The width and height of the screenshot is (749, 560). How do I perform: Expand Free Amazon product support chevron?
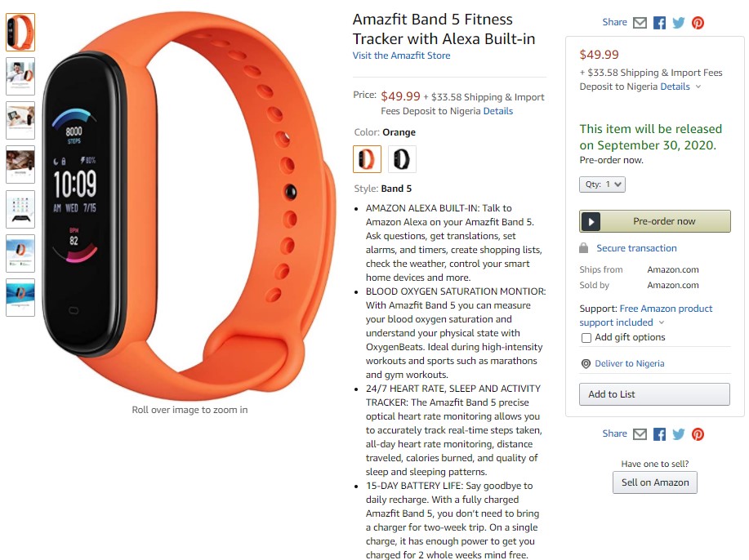662,322
